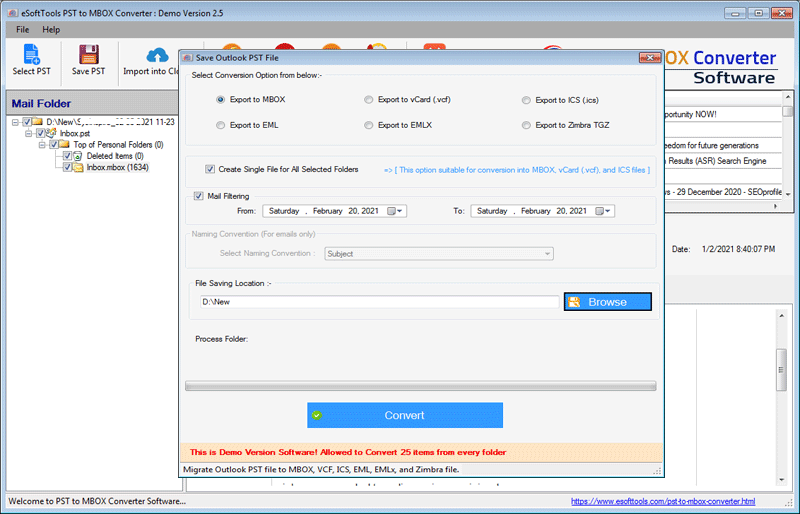The height and width of the screenshot is (514, 800).
Task: Click the Select PST toolbar icon
Action: pos(31,54)
